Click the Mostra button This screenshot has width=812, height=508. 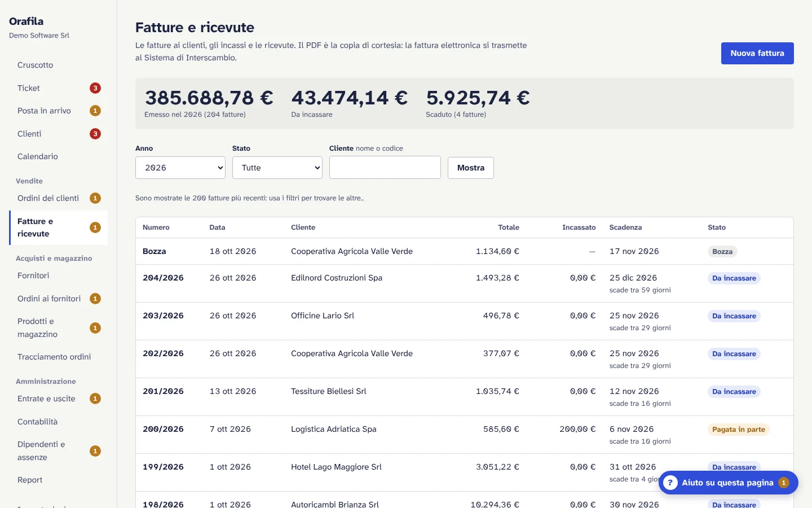tap(471, 168)
